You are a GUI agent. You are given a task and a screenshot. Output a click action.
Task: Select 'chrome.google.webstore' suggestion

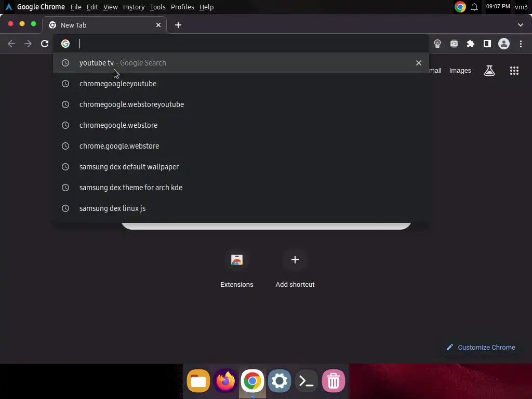(241, 146)
